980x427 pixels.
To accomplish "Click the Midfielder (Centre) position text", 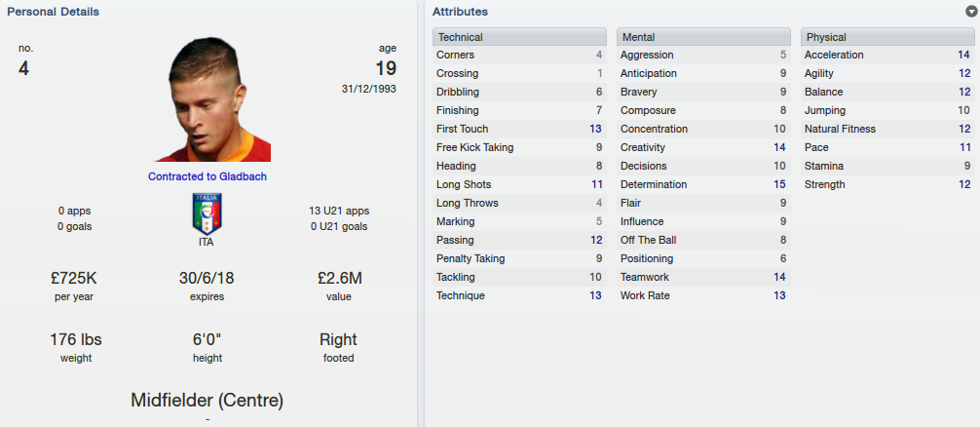I will [x=207, y=400].
